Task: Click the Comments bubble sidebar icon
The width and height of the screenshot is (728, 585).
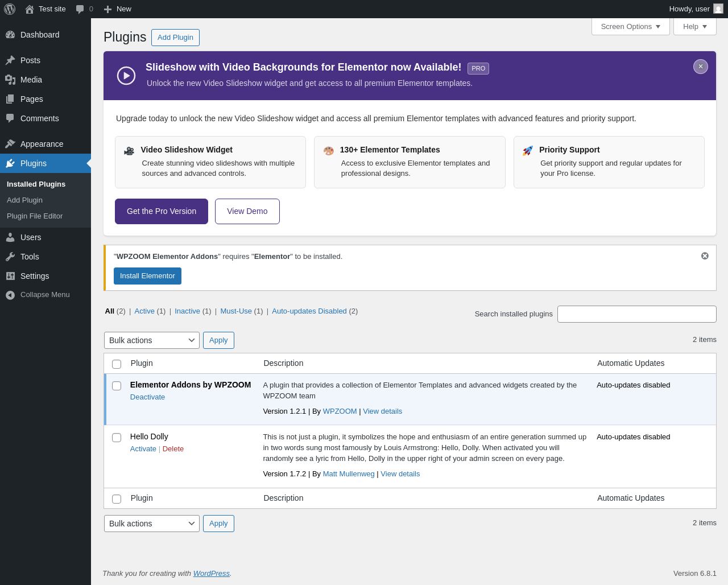Action: (10, 118)
